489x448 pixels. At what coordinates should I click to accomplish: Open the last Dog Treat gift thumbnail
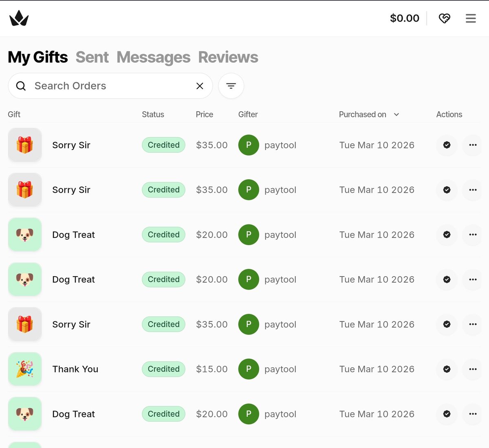tap(25, 414)
